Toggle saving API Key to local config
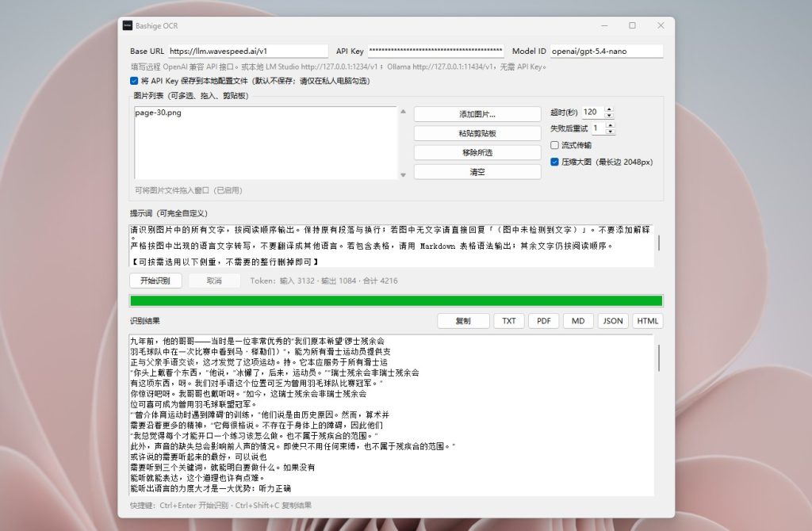Image resolution: width=812 pixels, height=531 pixels. (x=134, y=81)
